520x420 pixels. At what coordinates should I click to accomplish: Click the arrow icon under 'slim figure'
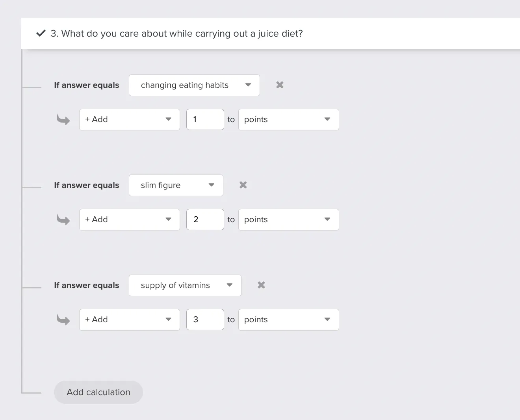pyautogui.click(x=63, y=219)
